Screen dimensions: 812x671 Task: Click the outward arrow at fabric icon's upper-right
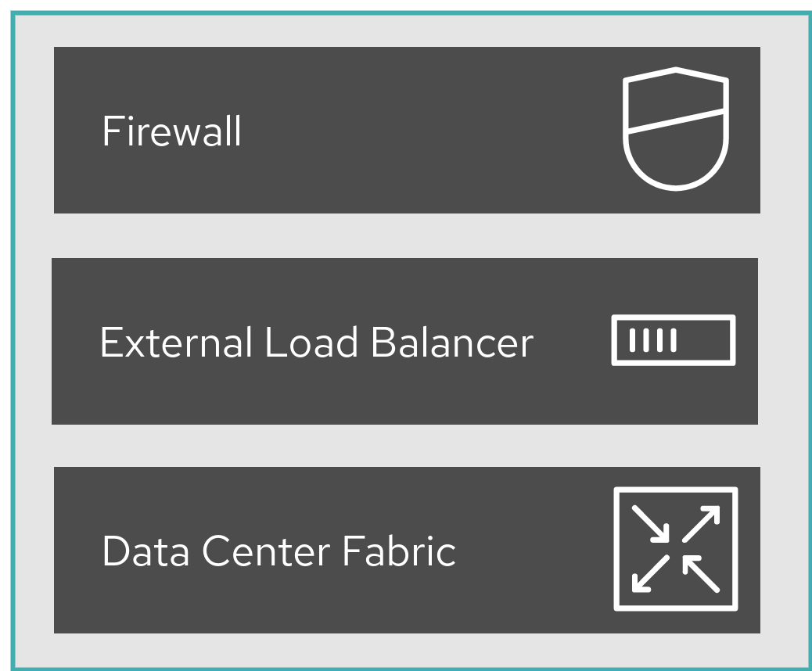(701, 524)
